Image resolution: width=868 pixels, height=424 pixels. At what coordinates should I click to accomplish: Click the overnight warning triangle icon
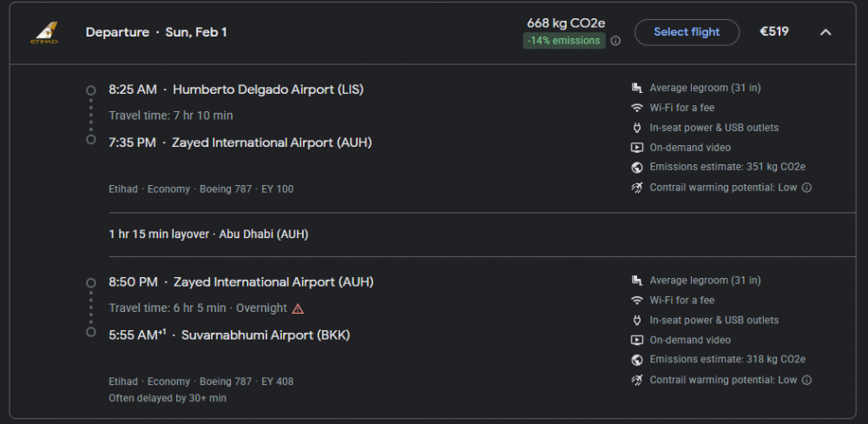[x=298, y=308]
